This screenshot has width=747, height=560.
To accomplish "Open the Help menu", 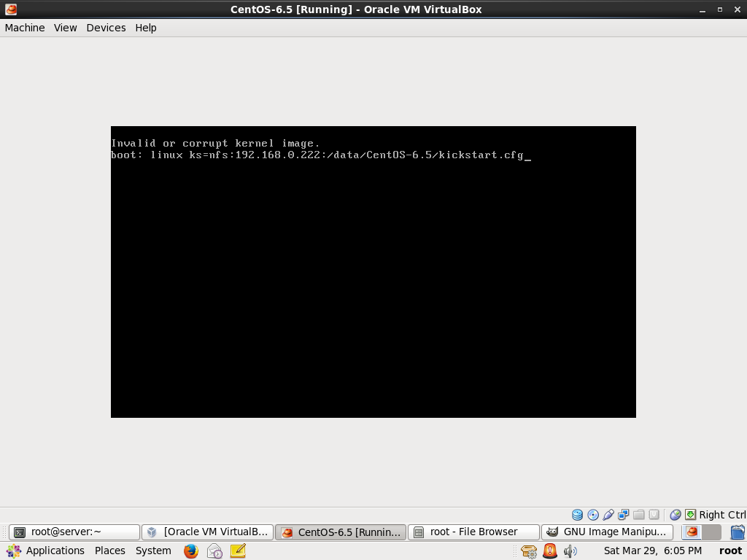I will tap(146, 28).
